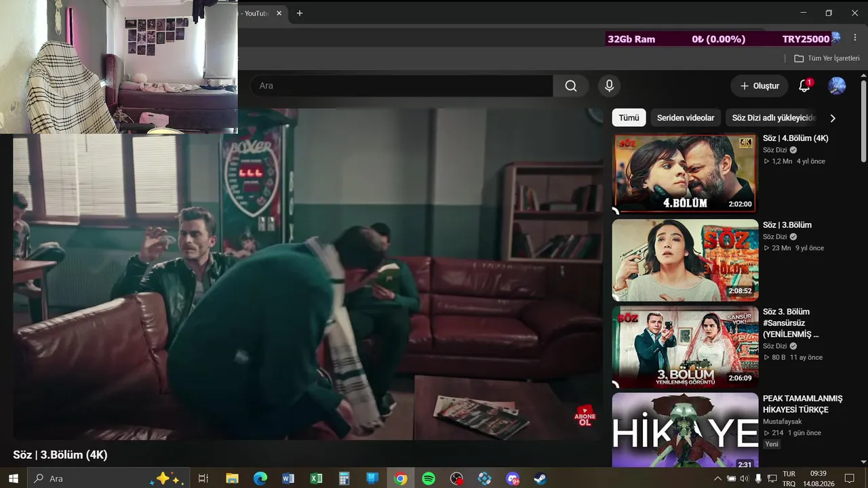The width and height of the screenshot is (868, 488).
Task: Open the TUR TRQ input language switcher
Action: [x=789, y=479]
